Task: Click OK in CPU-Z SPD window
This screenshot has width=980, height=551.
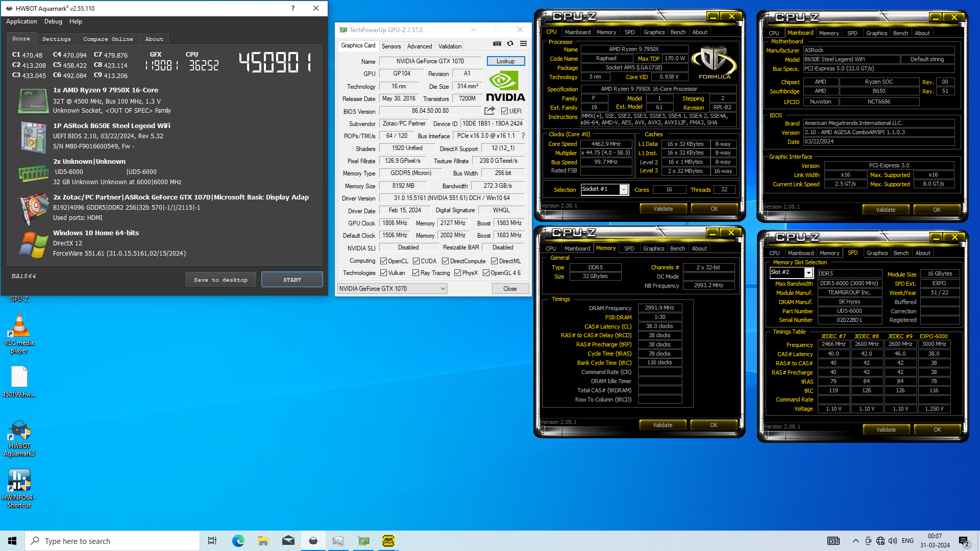Action: tap(937, 430)
